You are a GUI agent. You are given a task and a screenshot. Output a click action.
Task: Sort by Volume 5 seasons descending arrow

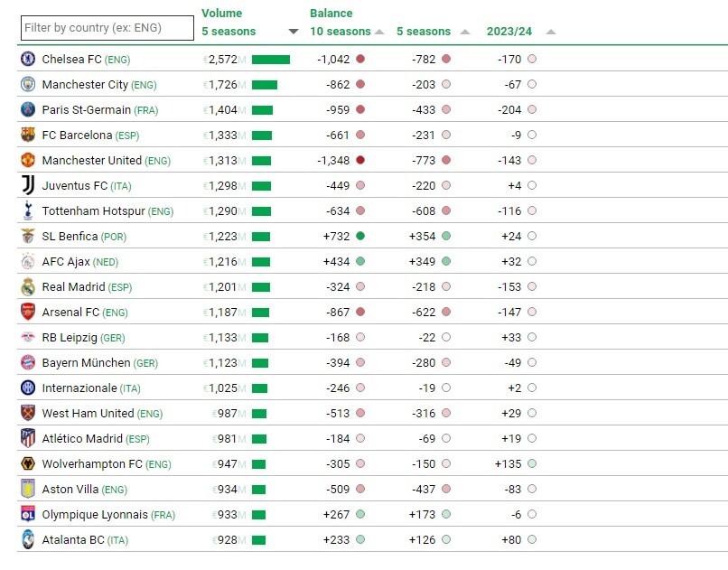(x=294, y=32)
